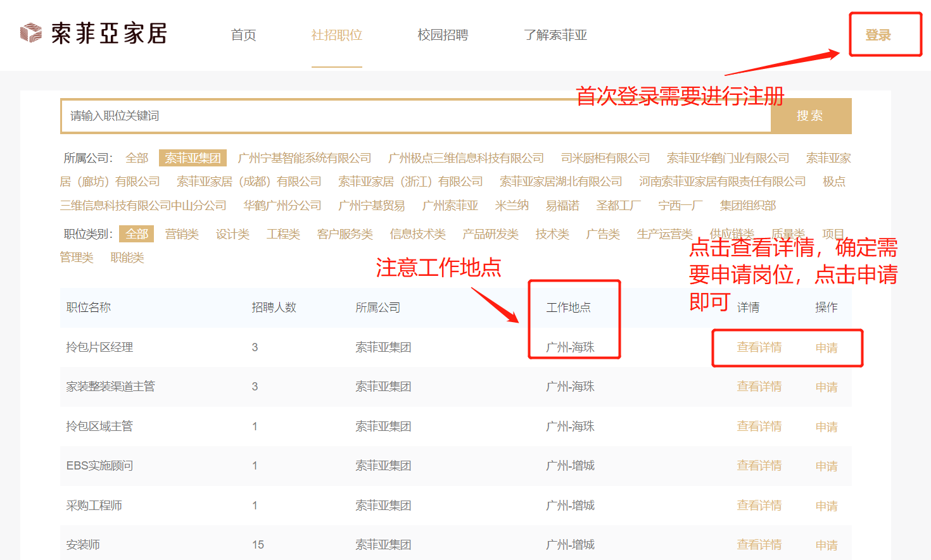
Task: Open 查看详情 for 家装整装渠道主管
Action: pyautogui.click(x=759, y=387)
